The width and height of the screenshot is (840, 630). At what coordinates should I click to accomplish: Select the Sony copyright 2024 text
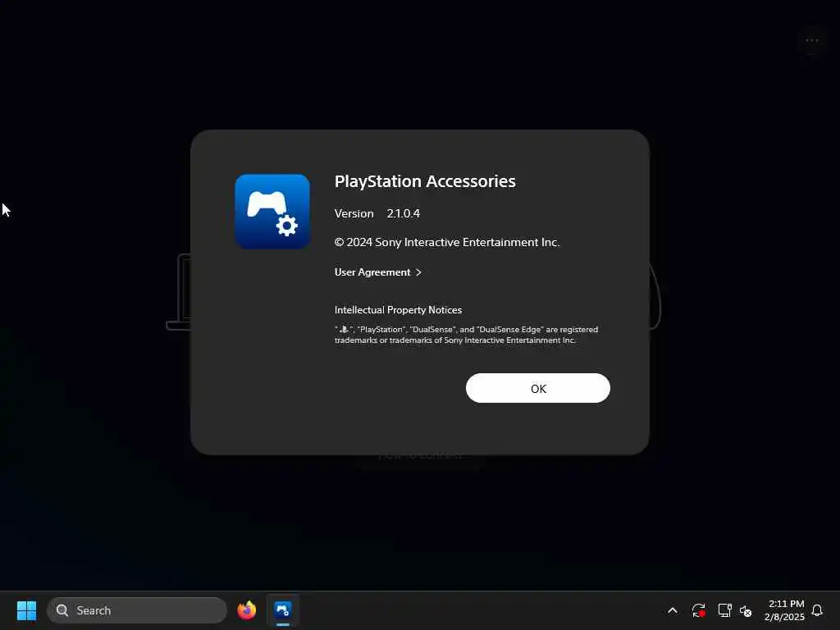tap(447, 242)
